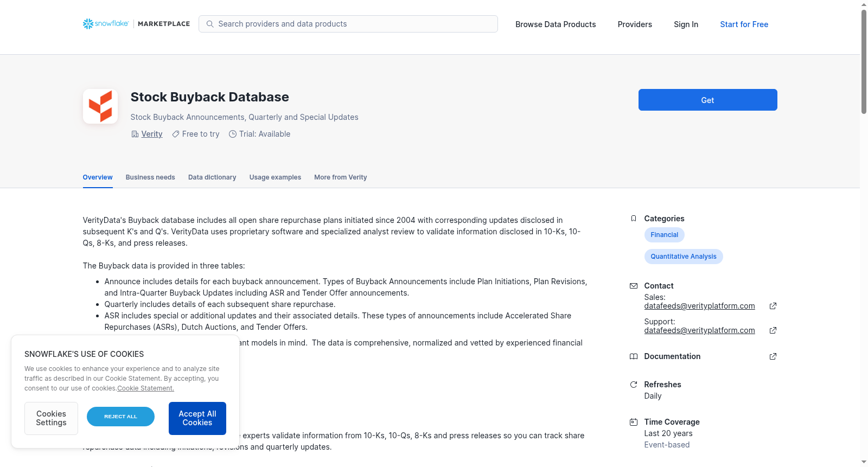Go to the Usage examples tab

click(x=275, y=177)
